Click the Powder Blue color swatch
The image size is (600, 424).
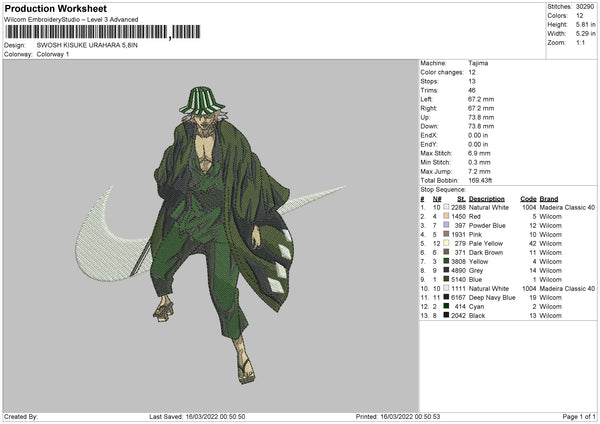(446, 225)
